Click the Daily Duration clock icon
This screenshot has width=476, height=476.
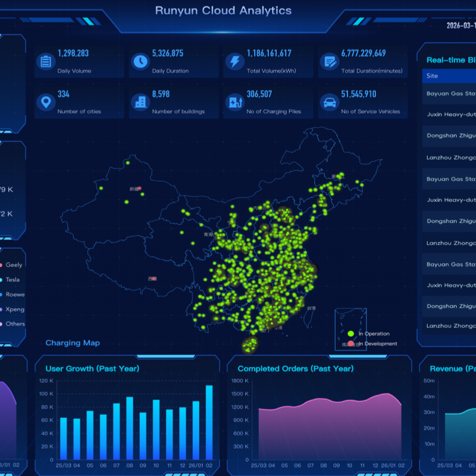point(141,60)
